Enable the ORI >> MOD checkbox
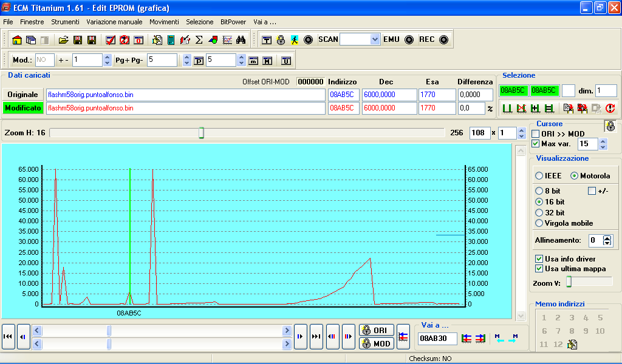This screenshot has width=622, height=364. tap(536, 133)
